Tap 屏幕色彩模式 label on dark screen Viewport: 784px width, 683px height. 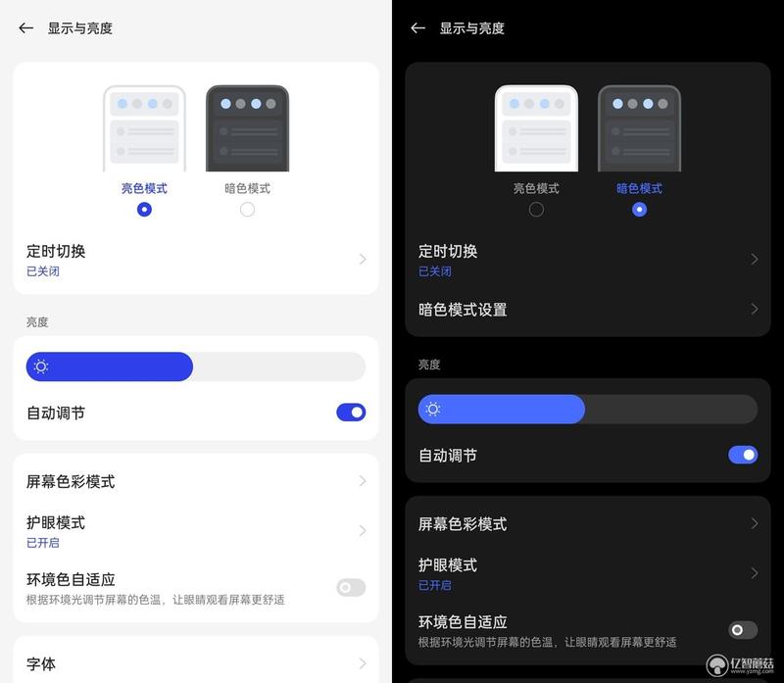[463, 524]
